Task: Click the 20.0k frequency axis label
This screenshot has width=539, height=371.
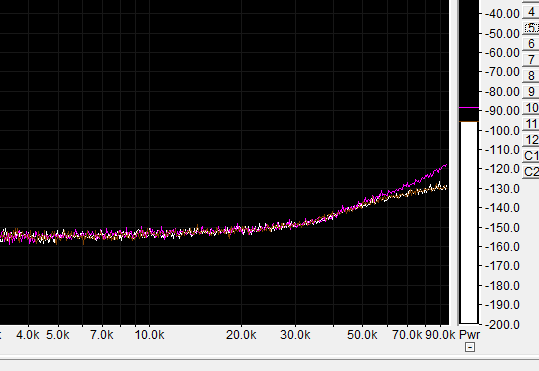Action: coord(241,335)
